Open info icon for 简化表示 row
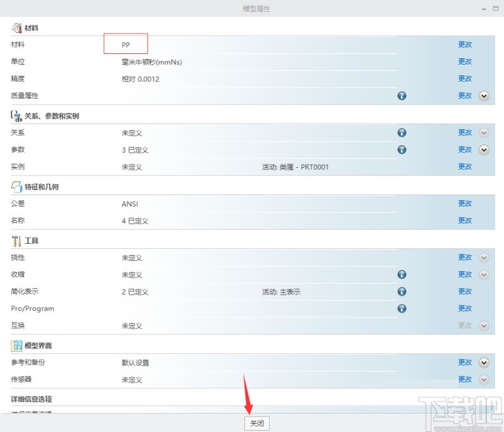 [402, 291]
